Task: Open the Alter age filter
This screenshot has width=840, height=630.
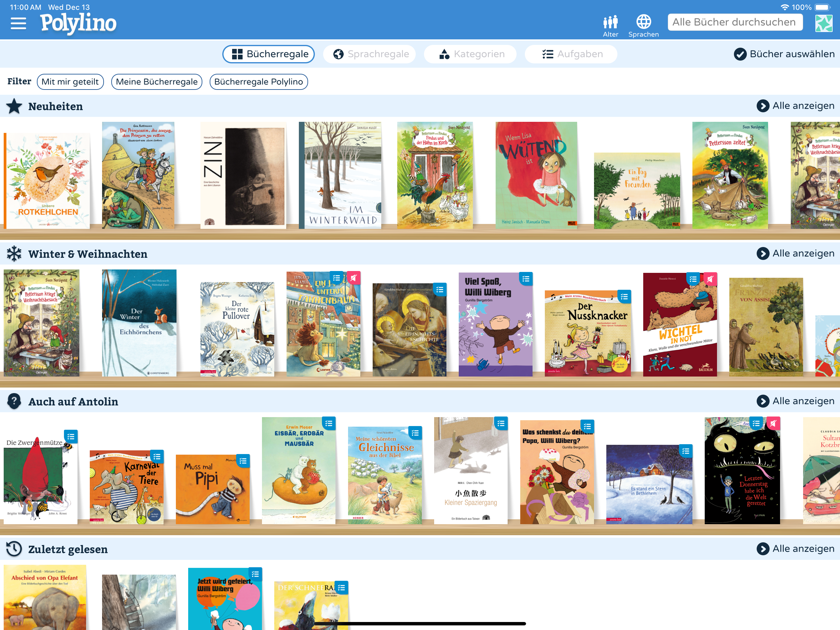Action: (x=610, y=26)
